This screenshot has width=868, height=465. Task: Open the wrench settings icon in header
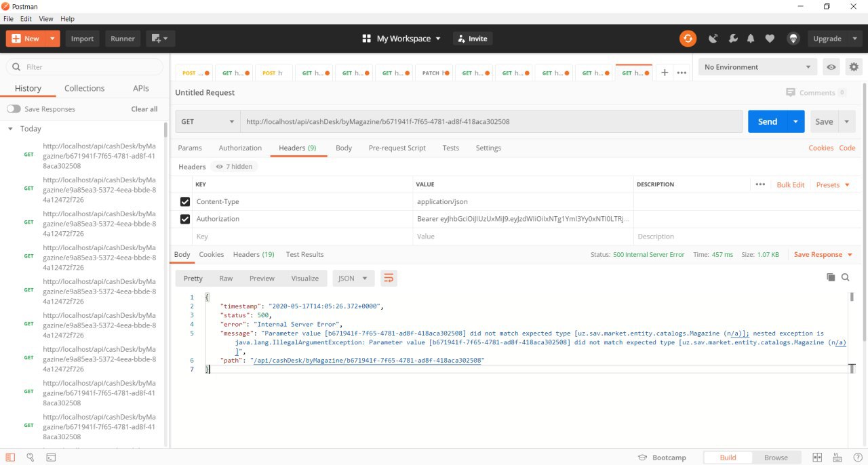(x=732, y=39)
